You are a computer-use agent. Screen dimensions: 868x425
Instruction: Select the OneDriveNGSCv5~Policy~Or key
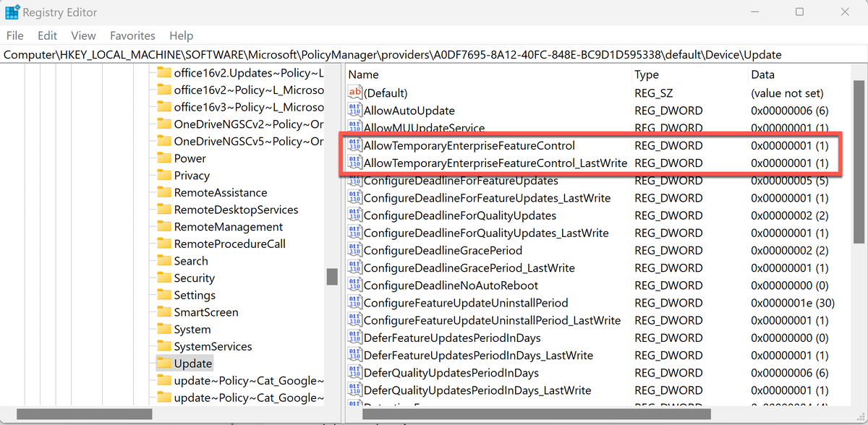248,141
